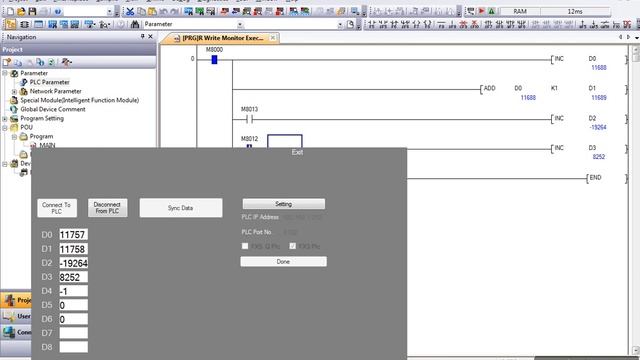Click the Global Device Comment icon
This screenshot has height=360, width=640.
(14, 109)
